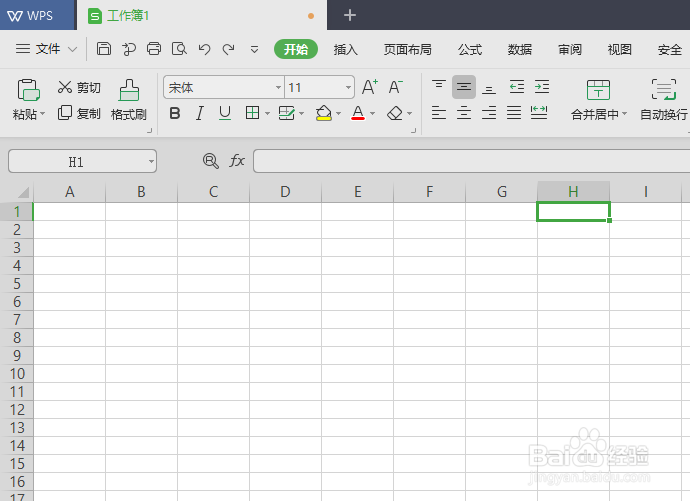Click the cell style icon with pencil
Image resolution: width=690 pixels, height=501 pixels.
coord(286,113)
